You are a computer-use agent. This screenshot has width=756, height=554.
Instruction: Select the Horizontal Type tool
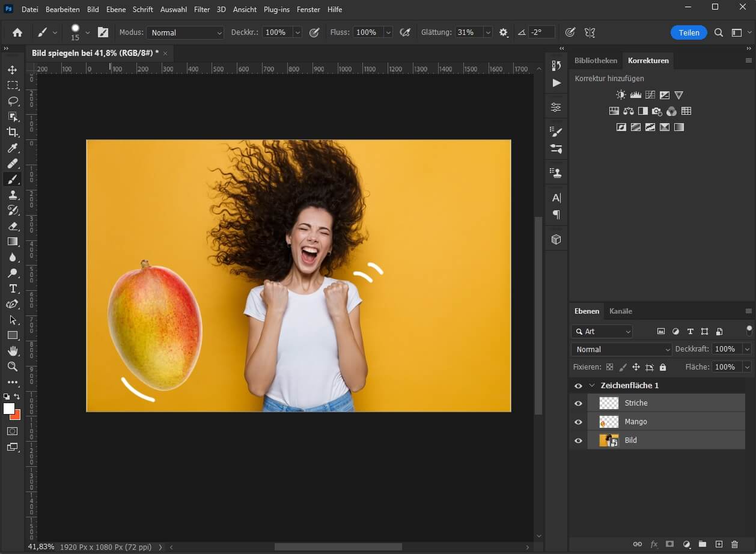[x=13, y=288]
